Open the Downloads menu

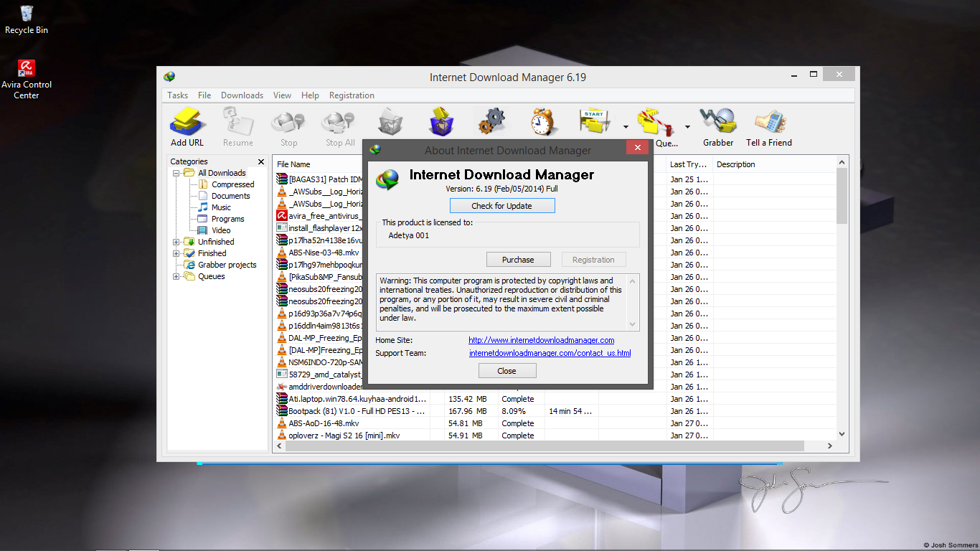tap(242, 95)
